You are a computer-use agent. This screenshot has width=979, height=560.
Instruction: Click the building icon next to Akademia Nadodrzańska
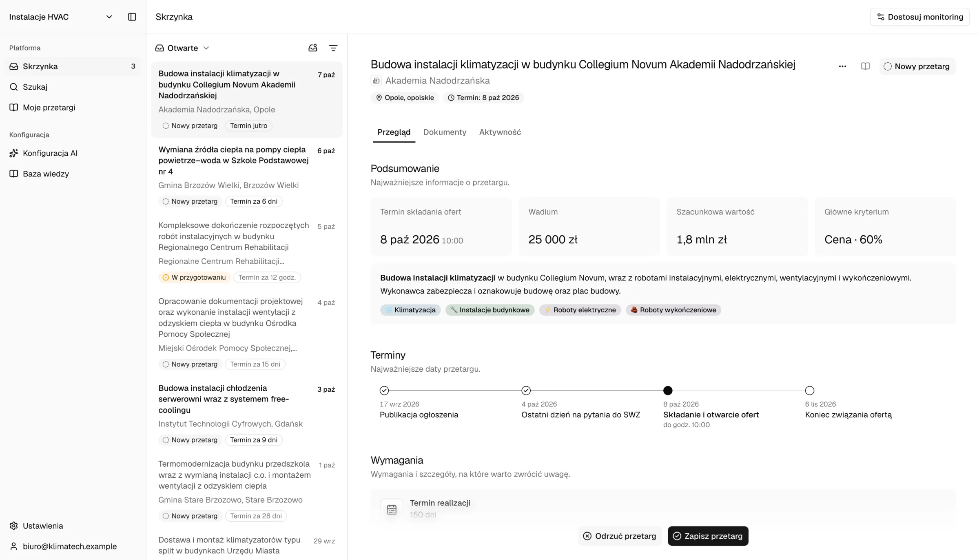376,81
